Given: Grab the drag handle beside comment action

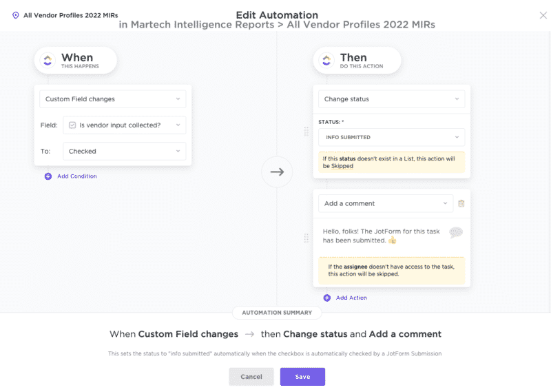Looking at the screenshot, I should coord(306,238).
